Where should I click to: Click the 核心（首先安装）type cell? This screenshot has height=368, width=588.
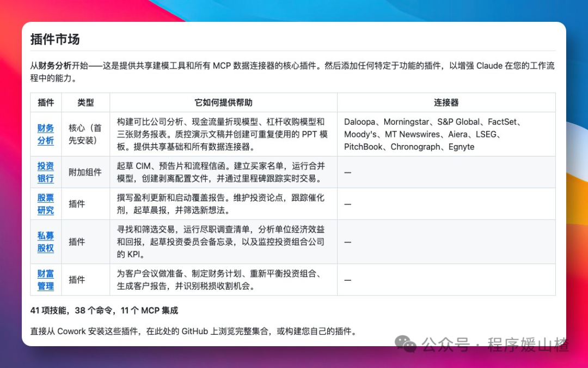(85, 134)
